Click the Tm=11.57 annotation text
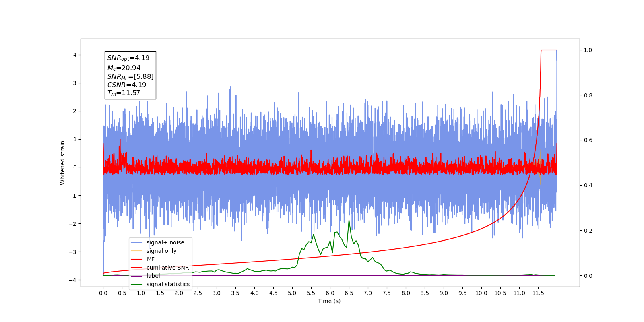This screenshot has width=644, height=322. pos(124,93)
